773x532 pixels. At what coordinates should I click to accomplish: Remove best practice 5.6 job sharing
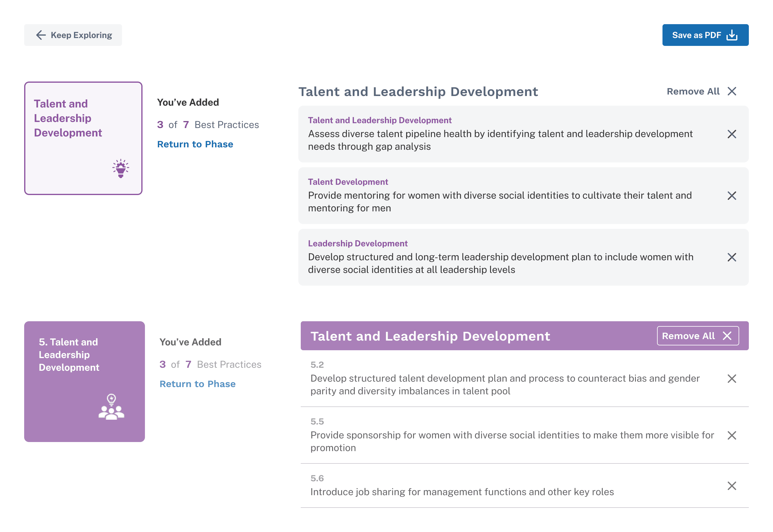point(731,486)
